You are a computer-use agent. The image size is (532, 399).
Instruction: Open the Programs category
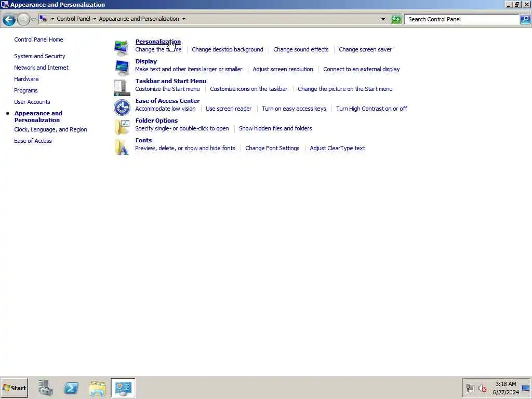[26, 90]
